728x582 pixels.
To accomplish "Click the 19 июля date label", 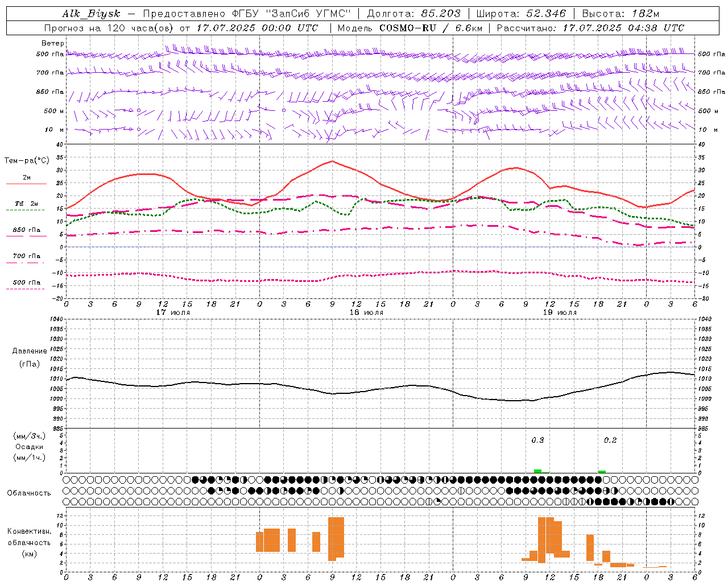I will click(x=560, y=313).
